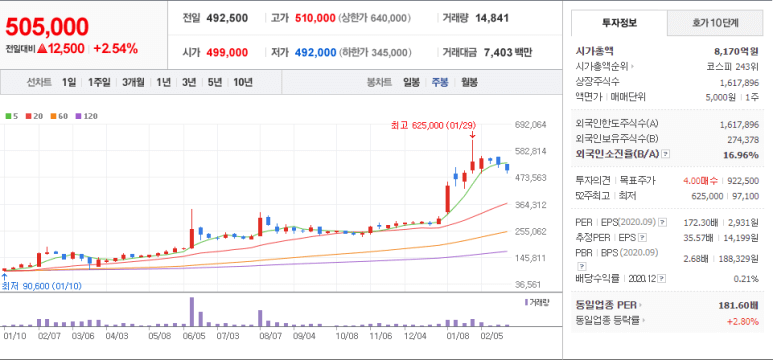Image resolution: width=773 pixels, height=360 pixels.
Task: Open the help icon beside 배당수익률 2020.12
Action: [662, 279]
